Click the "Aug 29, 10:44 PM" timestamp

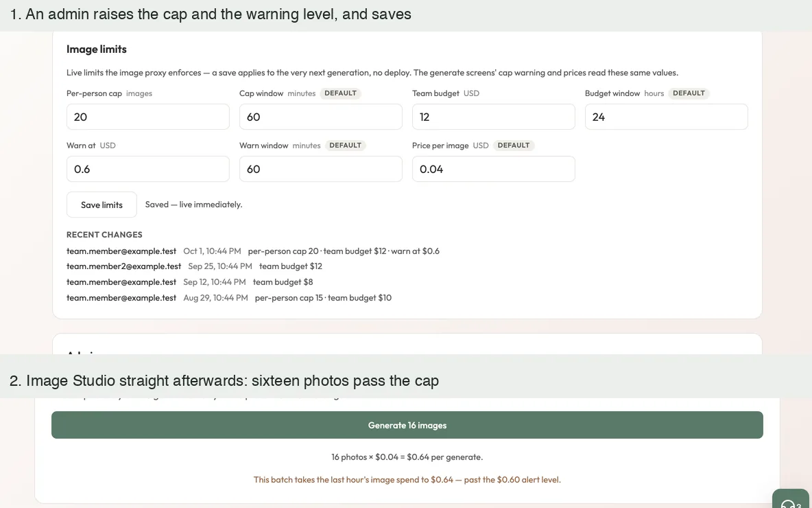tap(215, 297)
